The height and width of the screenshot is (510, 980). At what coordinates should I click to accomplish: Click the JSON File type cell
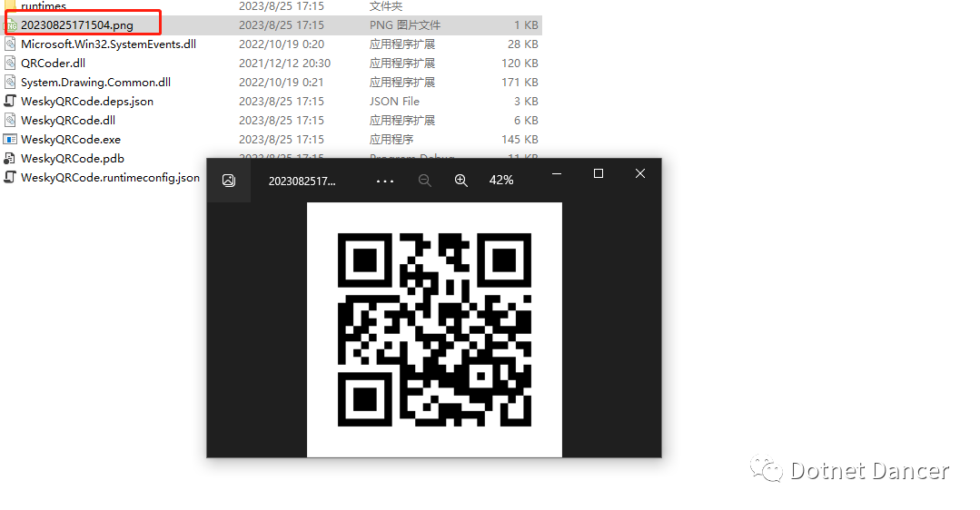click(x=394, y=101)
